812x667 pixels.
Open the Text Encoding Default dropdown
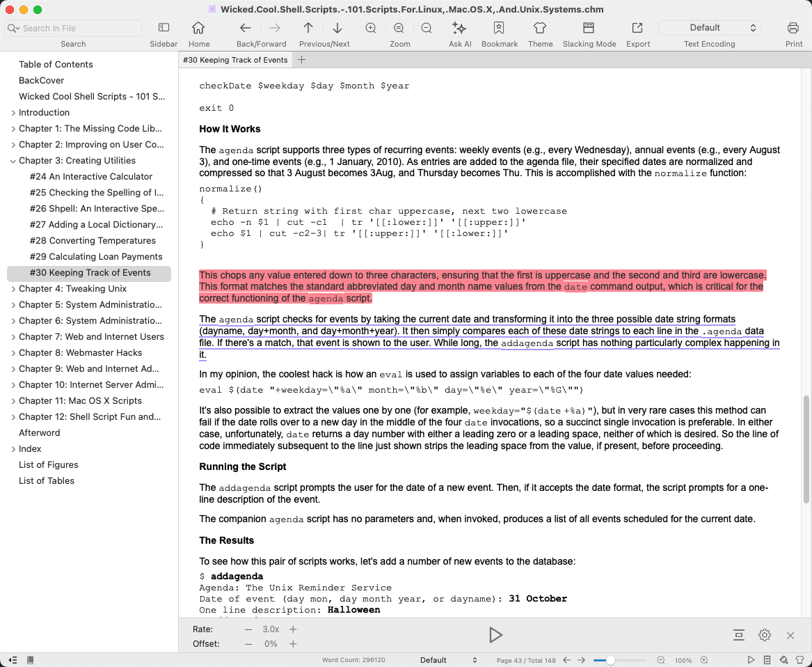tap(709, 27)
